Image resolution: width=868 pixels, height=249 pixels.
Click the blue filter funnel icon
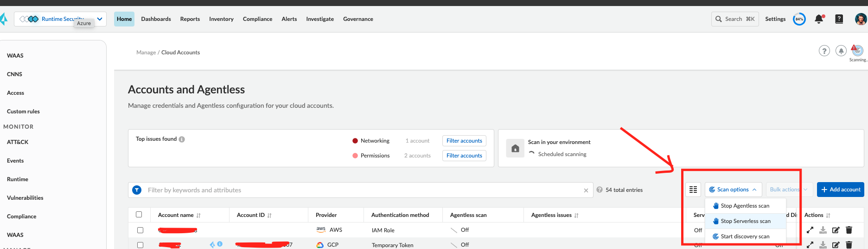pyautogui.click(x=137, y=190)
